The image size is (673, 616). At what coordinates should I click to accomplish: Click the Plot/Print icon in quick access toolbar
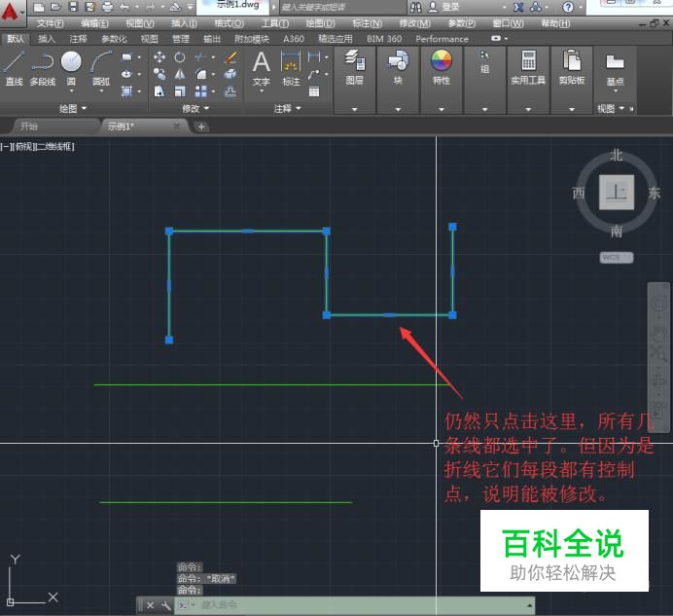[x=107, y=7]
